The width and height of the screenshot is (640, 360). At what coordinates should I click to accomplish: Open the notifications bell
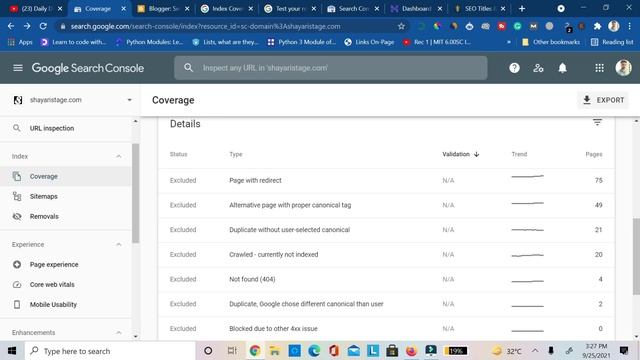pyautogui.click(x=562, y=68)
